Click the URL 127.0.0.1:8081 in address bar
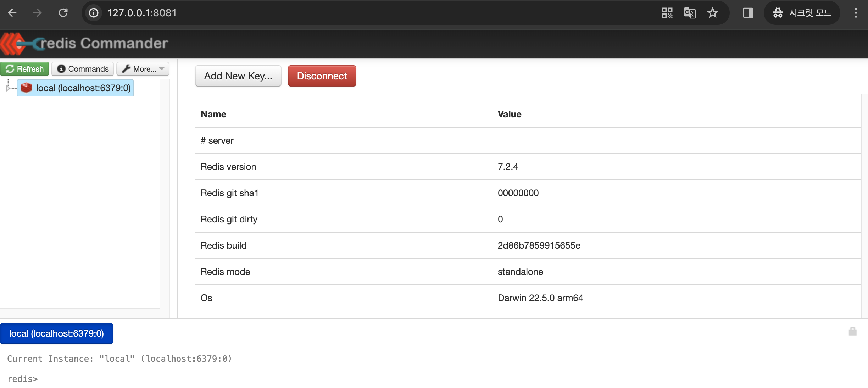This screenshot has width=868, height=388. click(142, 13)
